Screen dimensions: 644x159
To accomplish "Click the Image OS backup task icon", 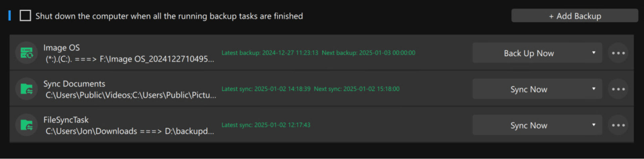I will 26,53.
